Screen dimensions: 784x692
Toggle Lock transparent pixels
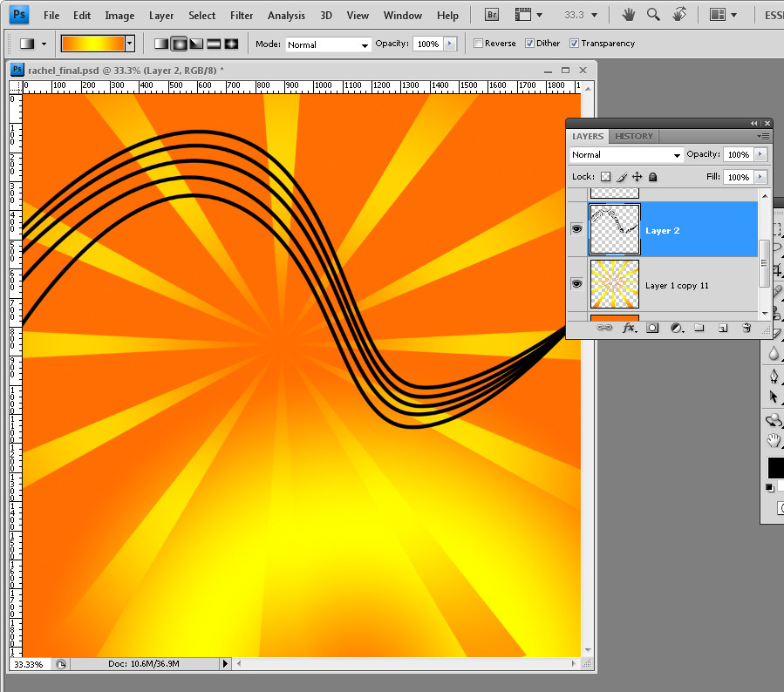(606, 177)
